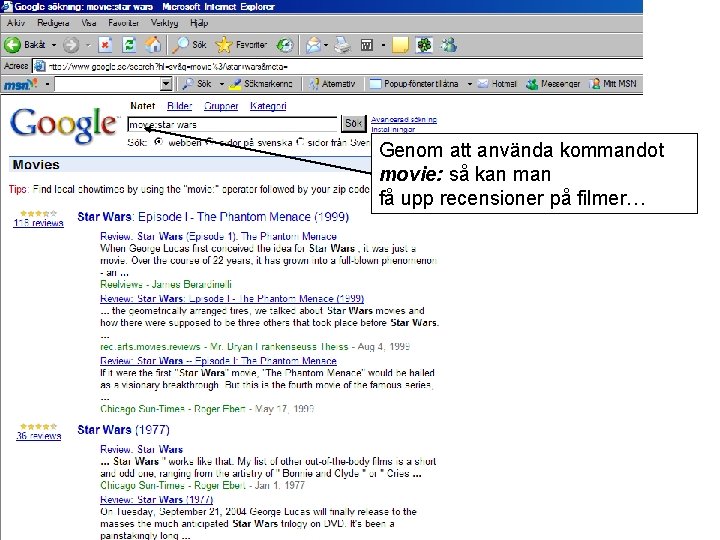Open the Redigera menu
The height and width of the screenshot is (540, 720).
53,23
